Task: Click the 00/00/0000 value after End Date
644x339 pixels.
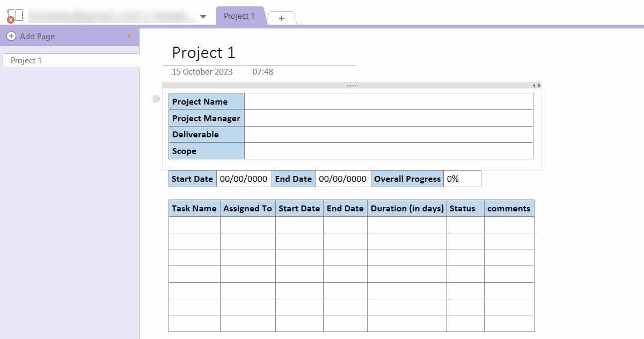Action: (343, 179)
